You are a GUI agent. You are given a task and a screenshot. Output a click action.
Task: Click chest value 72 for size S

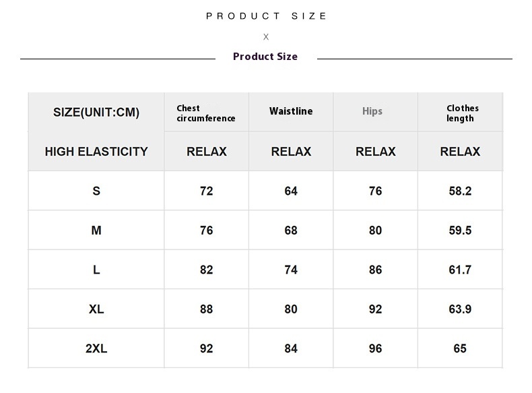[207, 191]
